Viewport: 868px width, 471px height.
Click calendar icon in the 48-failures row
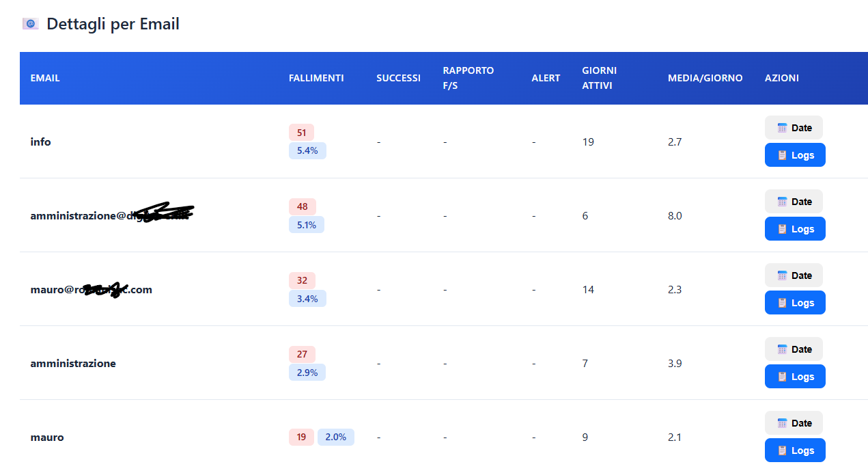(783, 202)
